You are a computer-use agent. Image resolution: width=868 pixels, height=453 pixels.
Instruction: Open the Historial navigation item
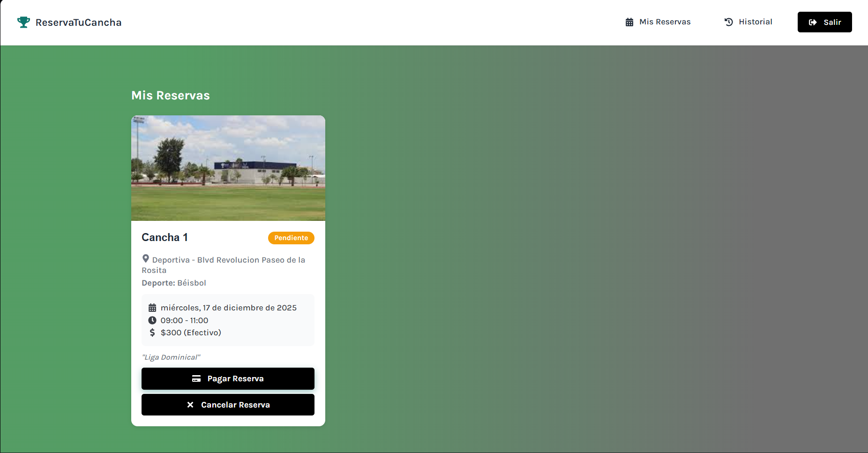(748, 22)
